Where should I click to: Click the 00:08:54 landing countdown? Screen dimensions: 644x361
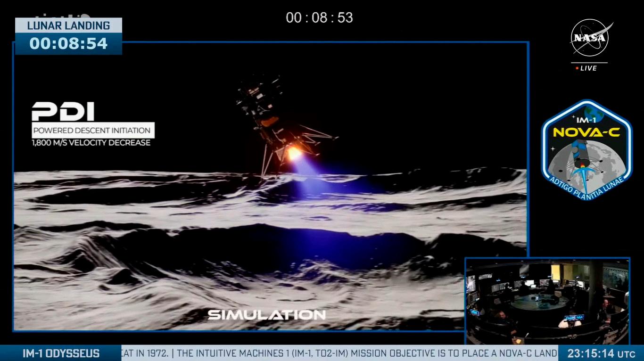[x=68, y=43]
